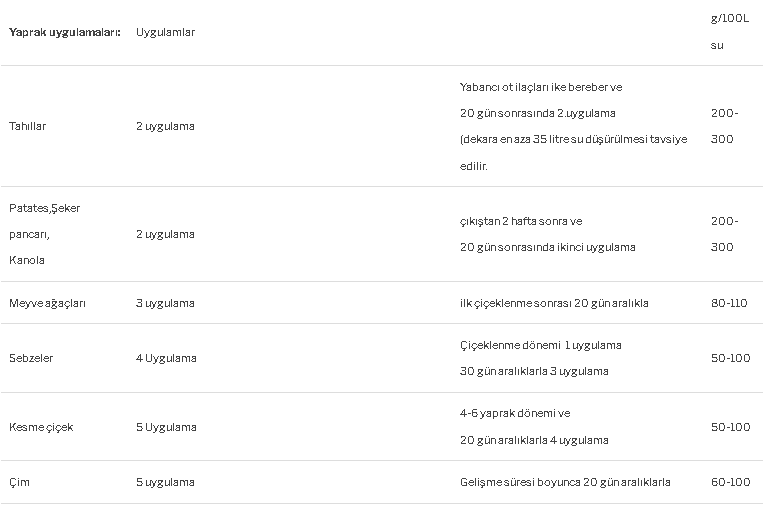Click 'çıkıştan 2 hafta sonra ve' text

point(521,221)
